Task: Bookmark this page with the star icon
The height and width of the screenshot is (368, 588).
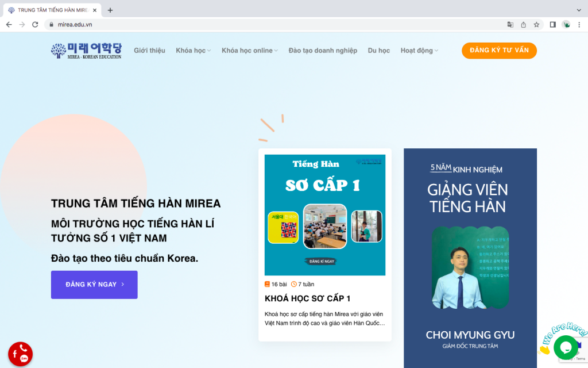Action: [x=536, y=24]
